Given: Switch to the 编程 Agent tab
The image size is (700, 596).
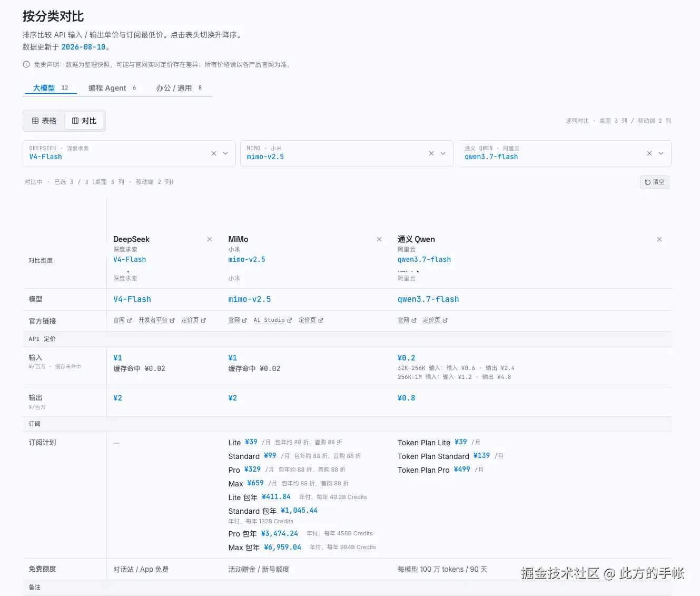Looking at the screenshot, I should [x=112, y=88].
